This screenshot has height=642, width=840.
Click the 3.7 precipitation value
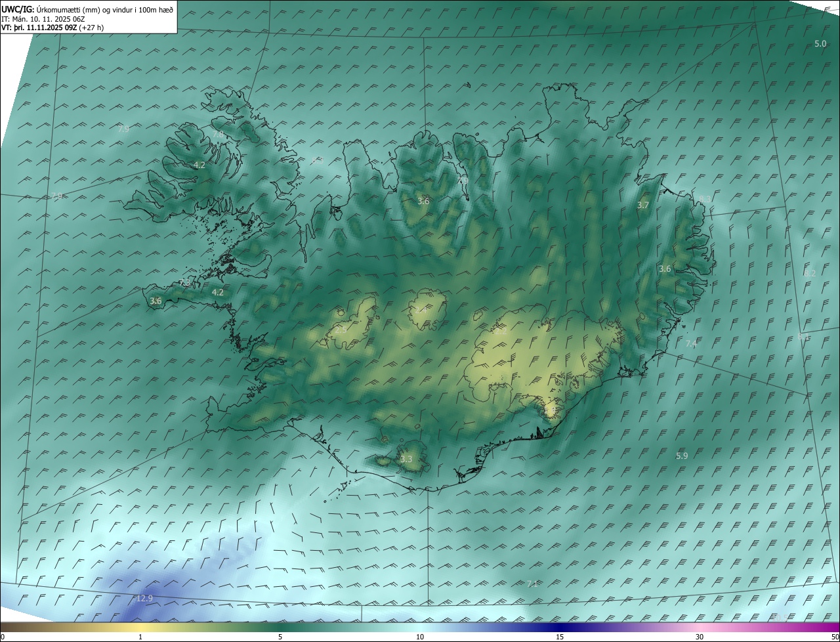pyautogui.click(x=643, y=205)
